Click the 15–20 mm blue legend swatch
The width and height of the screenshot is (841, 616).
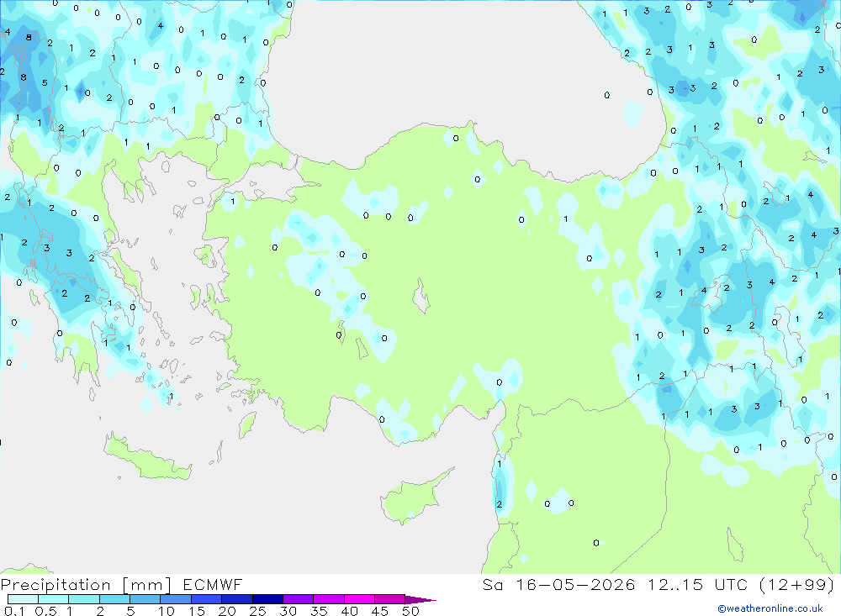pyautogui.click(x=206, y=599)
